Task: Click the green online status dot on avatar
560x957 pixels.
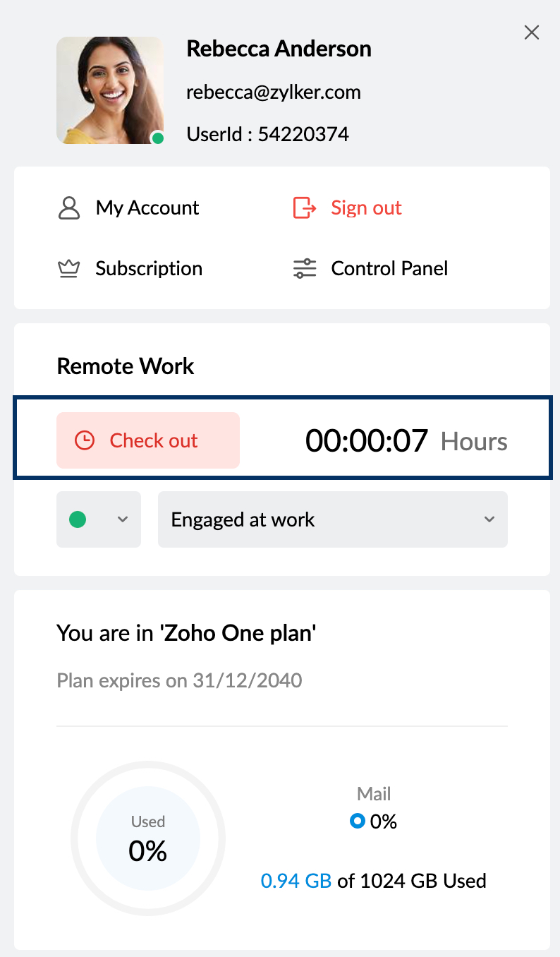Action: (x=158, y=138)
